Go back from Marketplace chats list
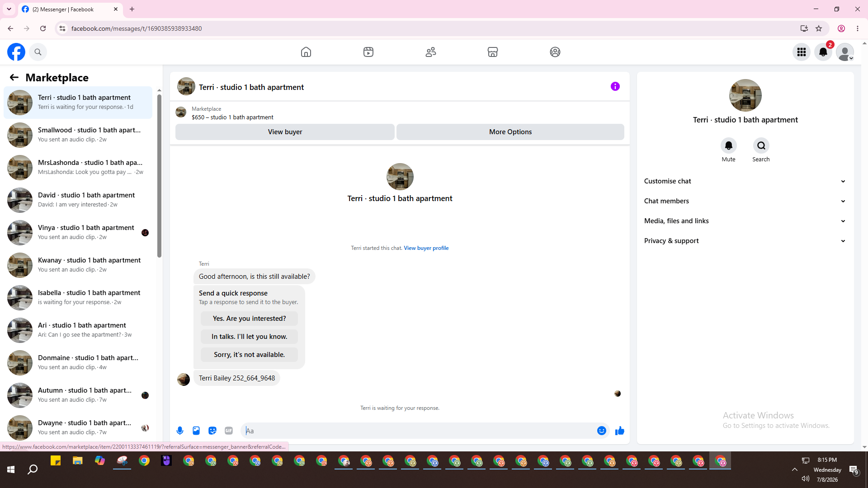 [x=14, y=78]
